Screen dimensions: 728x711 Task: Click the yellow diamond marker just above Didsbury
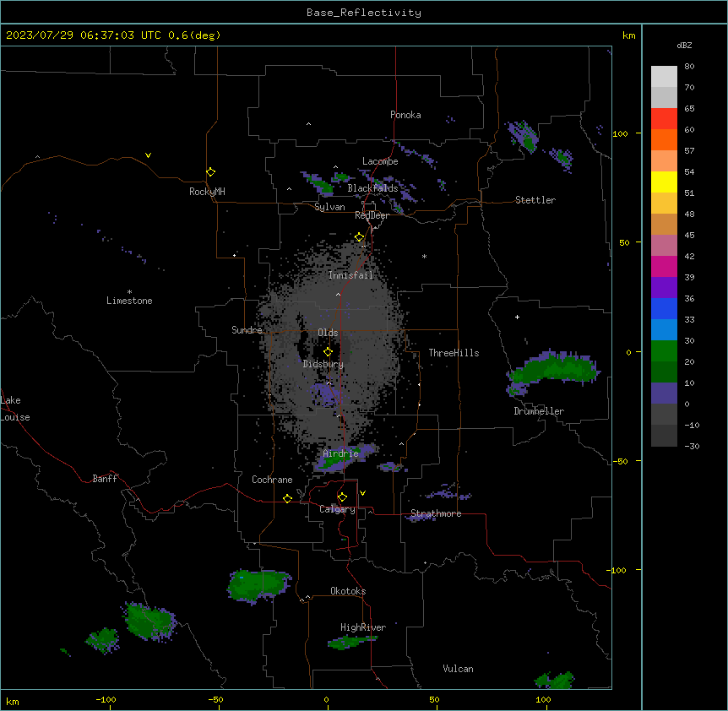tap(329, 352)
